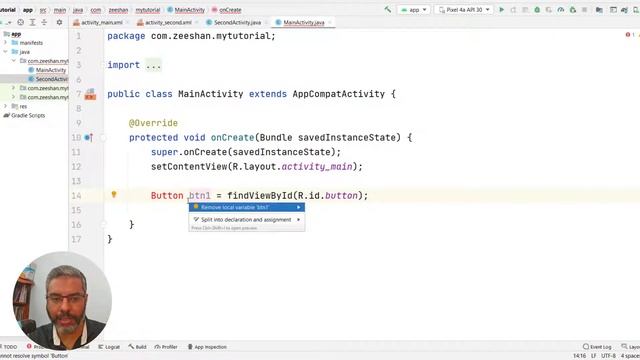The image size is (640, 360).
Task: Choose Split into declaration and assignment
Action: coord(247,220)
